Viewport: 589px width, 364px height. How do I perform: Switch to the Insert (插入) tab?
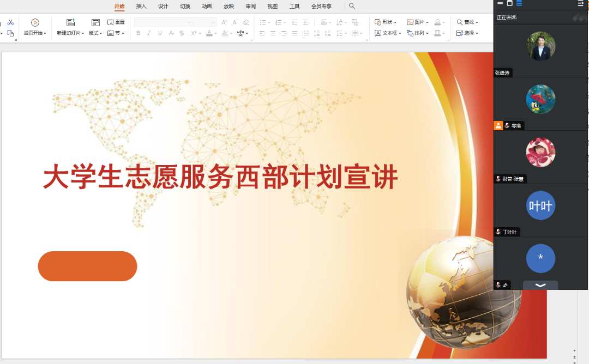pyautogui.click(x=141, y=7)
